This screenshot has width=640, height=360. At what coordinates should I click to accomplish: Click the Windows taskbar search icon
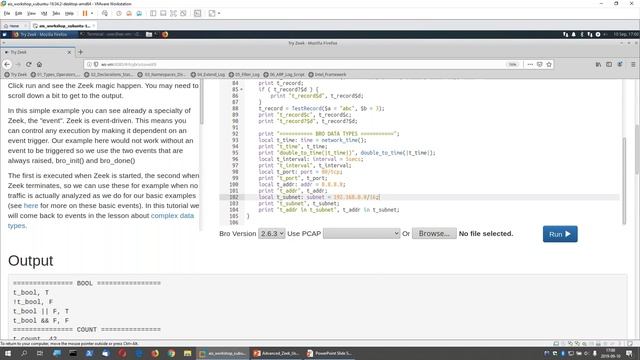[x=24, y=353]
